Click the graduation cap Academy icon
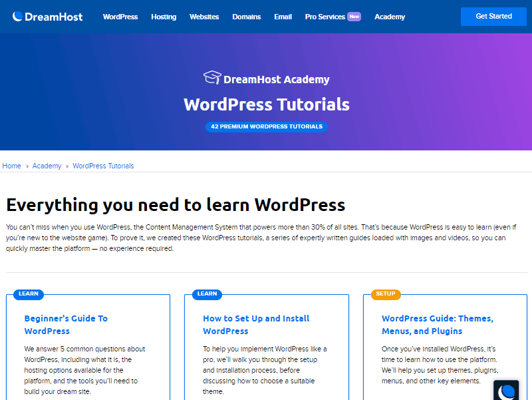Viewport: 532px width, 400px height. point(212,77)
